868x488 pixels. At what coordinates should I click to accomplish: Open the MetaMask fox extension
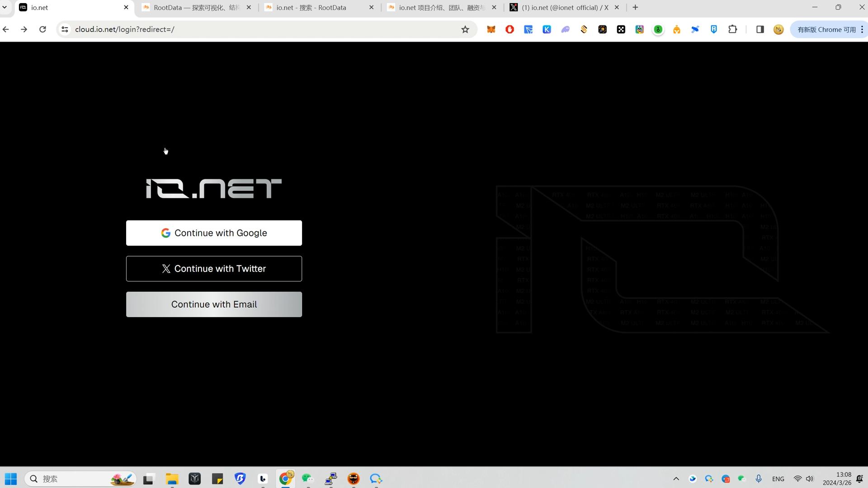click(491, 29)
